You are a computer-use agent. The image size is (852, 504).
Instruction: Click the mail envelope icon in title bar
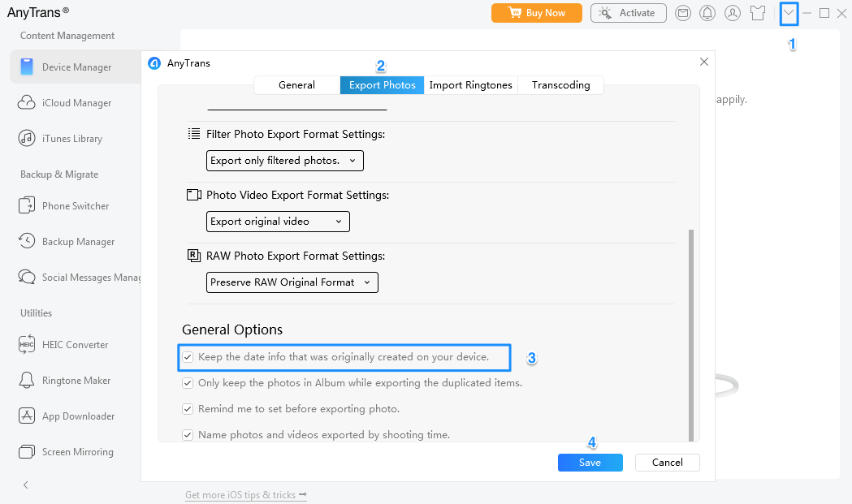pyautogui.click(x=683, y=13)
